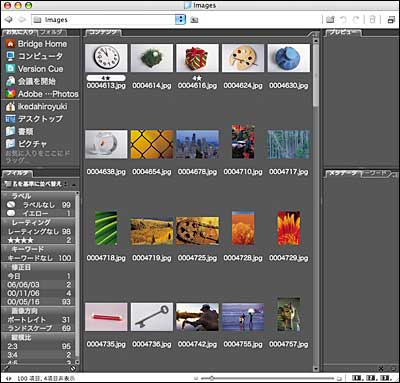This screenshot has width=400, height=383.
Task: Open Version Cue from Favorites
Action: click(x=35, y=69)
